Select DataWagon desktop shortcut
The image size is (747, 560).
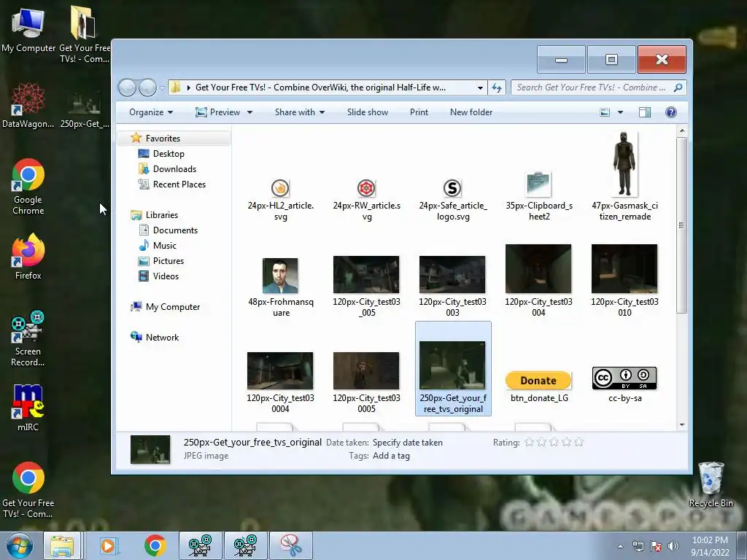pos(28,105)
